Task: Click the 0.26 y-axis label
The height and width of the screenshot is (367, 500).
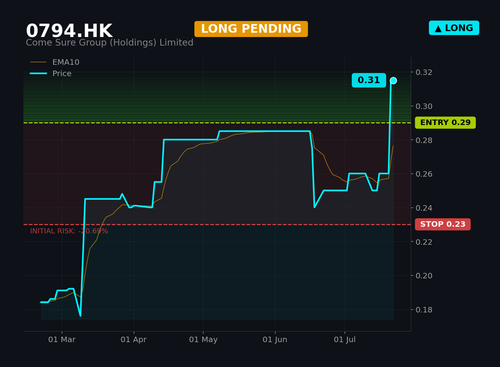Action: pos(424,174)
